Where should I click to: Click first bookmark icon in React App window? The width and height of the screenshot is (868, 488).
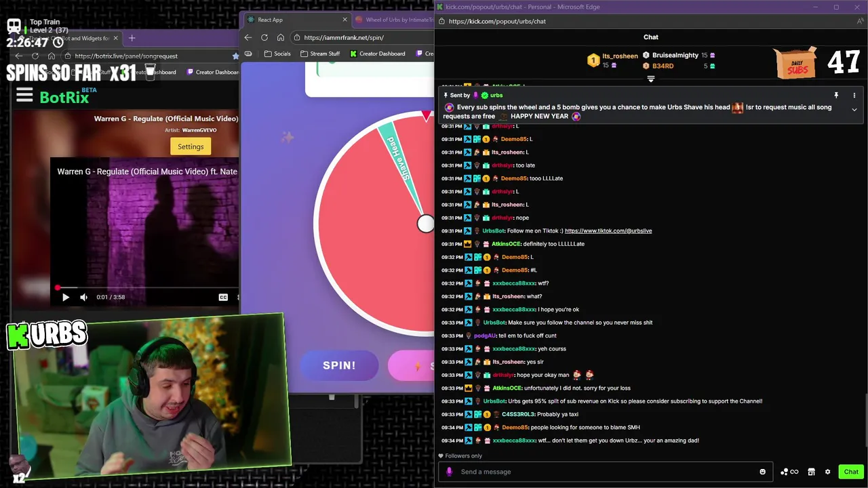click(248, 54)
